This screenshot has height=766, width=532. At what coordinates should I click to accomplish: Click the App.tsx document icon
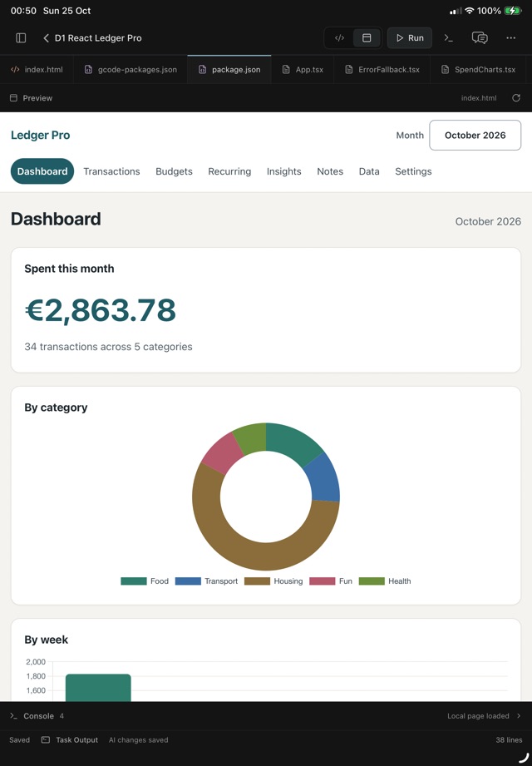click(286, 70)
